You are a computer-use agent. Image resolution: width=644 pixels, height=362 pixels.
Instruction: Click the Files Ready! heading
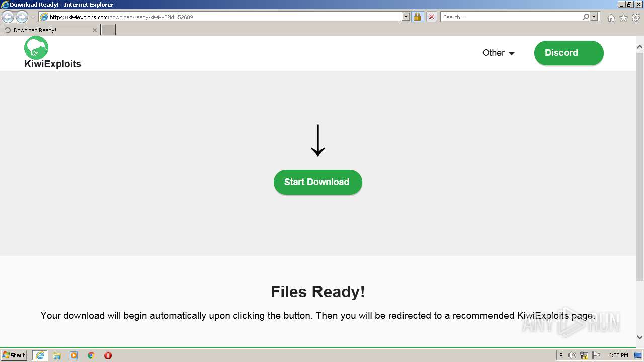click(x=317, y=292)
